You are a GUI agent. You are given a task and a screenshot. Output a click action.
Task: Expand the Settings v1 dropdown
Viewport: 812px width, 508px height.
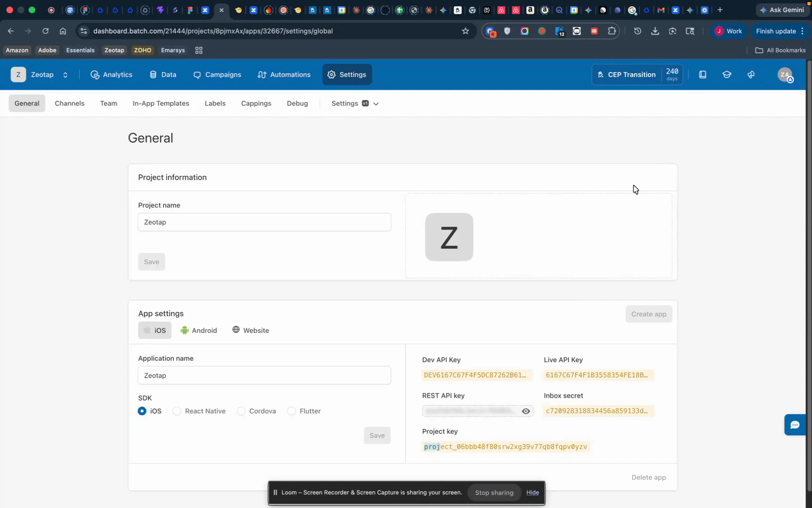355,103
